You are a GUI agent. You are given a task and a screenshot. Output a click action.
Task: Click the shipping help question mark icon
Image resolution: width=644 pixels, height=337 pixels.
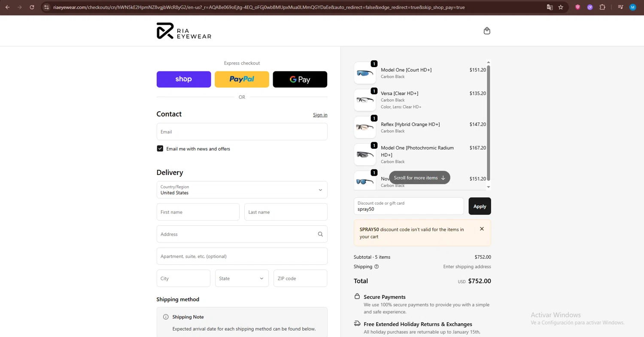pyautogui.click(x=377, y=267)
